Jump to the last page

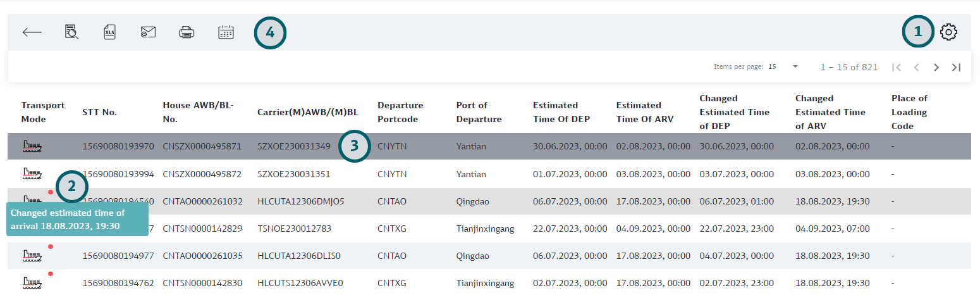(x=956, y=67)
